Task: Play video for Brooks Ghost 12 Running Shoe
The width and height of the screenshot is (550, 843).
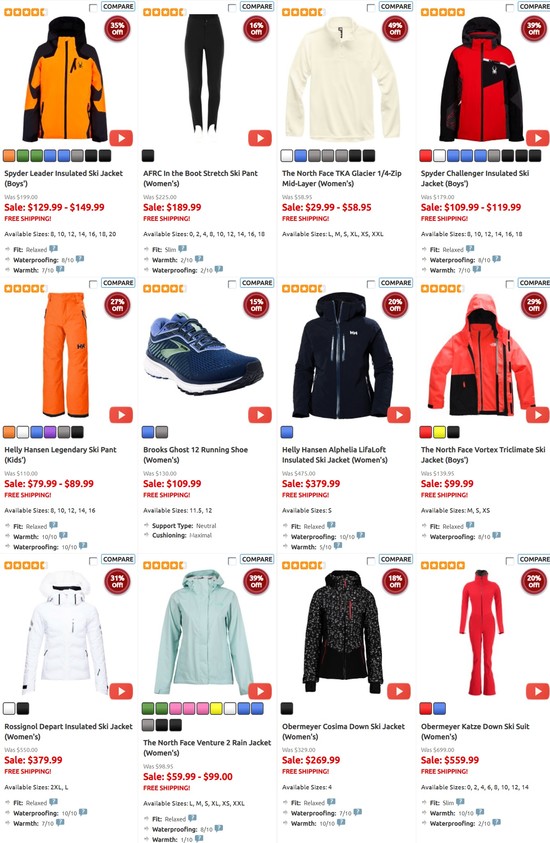Action: point(260,415)
